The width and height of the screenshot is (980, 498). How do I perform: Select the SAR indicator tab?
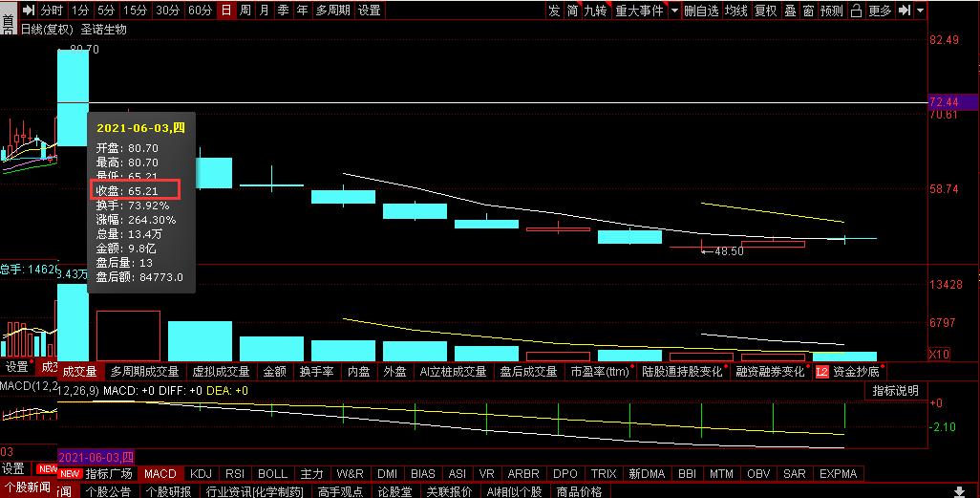795,473
